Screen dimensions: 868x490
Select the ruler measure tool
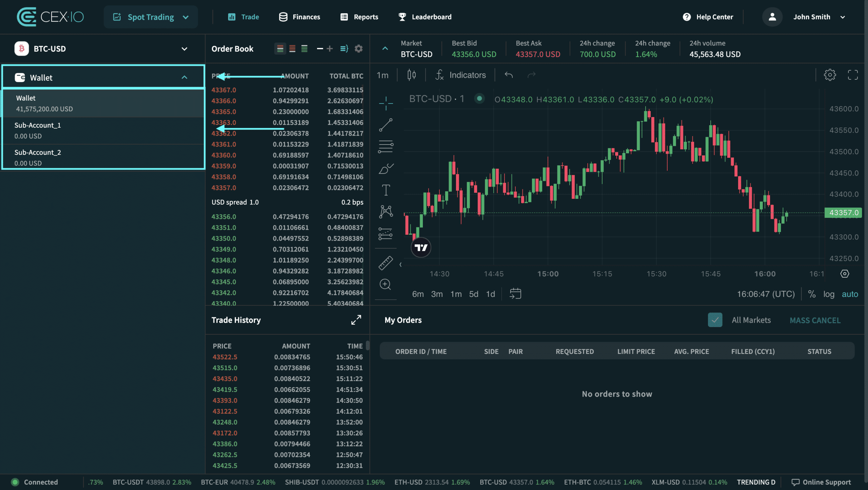click(x=386, y=263)
